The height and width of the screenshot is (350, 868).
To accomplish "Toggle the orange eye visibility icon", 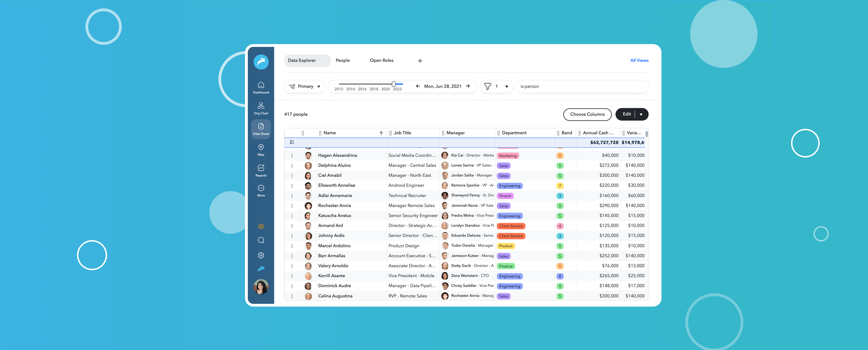I will 261,226.
